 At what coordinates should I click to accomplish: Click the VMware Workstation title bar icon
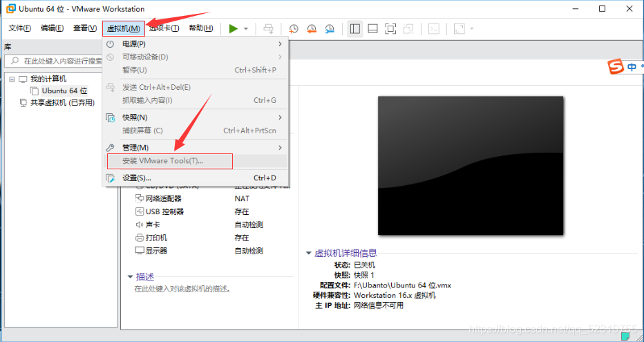click(x=11, y=8)
